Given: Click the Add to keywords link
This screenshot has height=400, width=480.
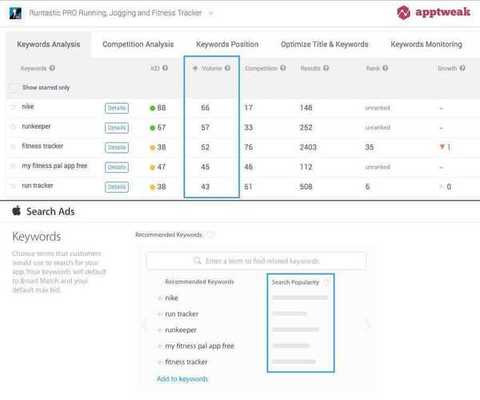Looking at the screenshot, I should pyautogui.click(x=182, y=379).
